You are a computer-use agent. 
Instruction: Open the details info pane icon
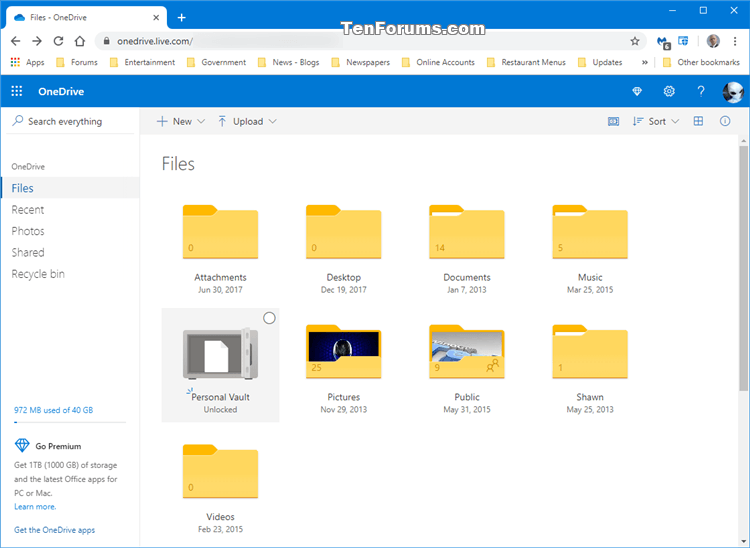[725, 121]
